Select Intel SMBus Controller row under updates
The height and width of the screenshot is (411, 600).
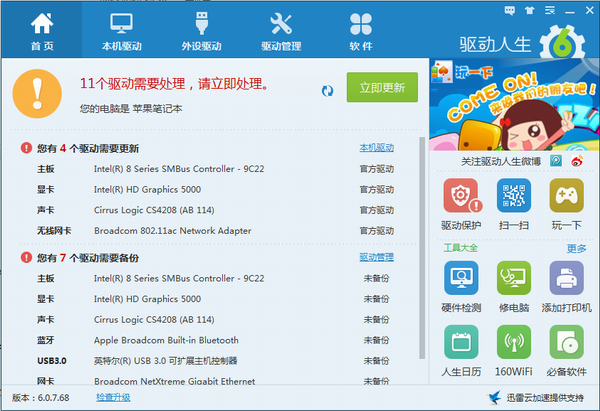coord(215,169)
